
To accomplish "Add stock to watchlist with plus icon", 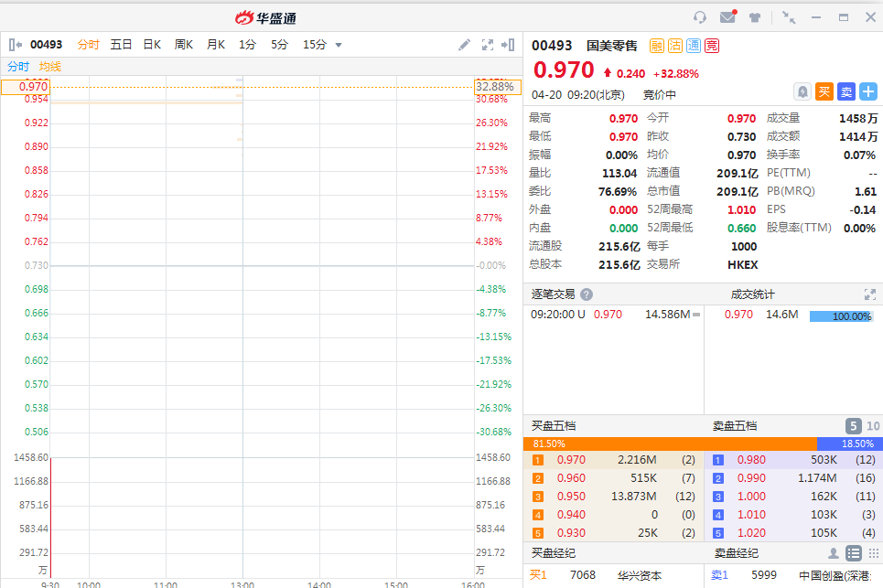I will pyautogui.click(x=867, y=91).
